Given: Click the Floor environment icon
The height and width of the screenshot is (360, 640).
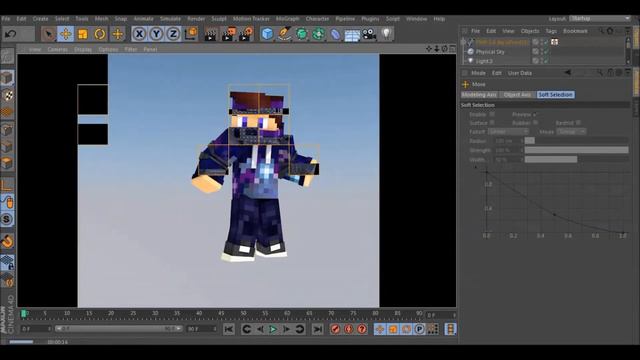Looking at the screenshot, I should (x=352, y=34).
